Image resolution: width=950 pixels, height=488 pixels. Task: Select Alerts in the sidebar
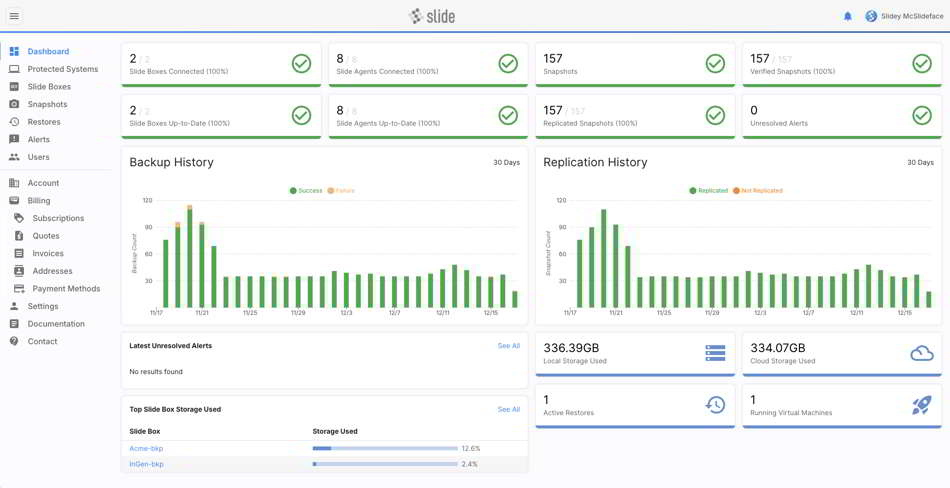tap(39, 139)
